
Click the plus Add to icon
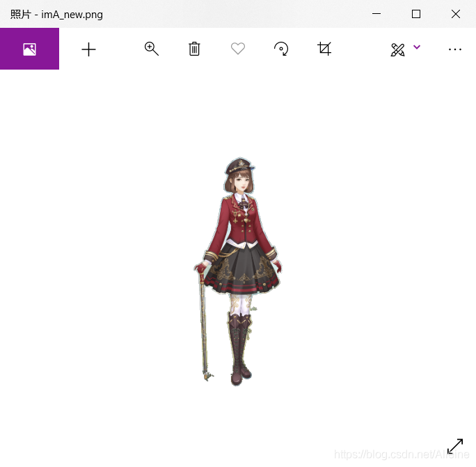[x=88, y=49]
